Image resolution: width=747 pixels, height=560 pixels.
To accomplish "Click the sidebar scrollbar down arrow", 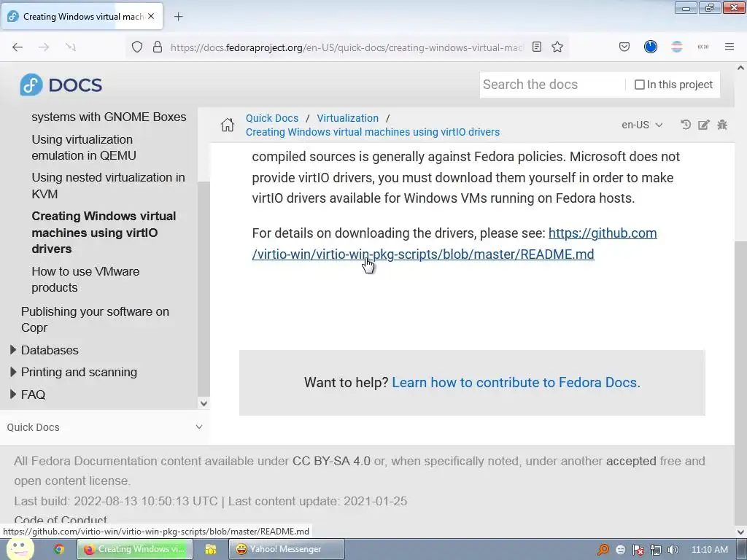I will coord(204,403).
